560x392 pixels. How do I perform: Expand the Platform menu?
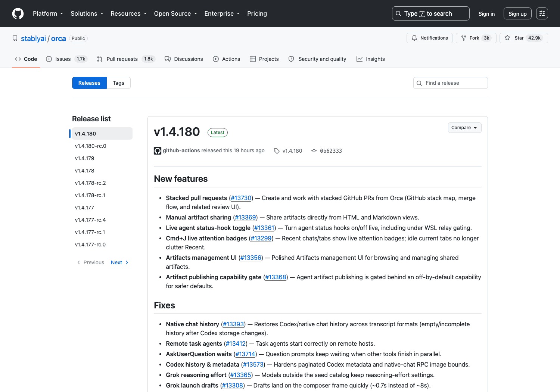pyautogui.click(x=48, y=13)
